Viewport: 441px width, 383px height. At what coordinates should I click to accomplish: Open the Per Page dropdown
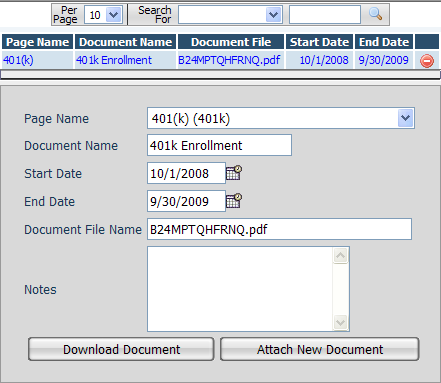103,15
